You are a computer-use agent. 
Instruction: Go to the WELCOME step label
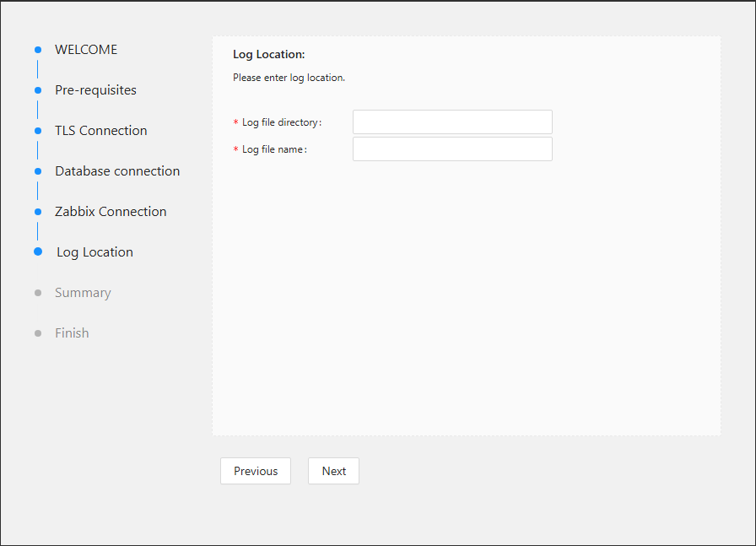click(86, 50)
